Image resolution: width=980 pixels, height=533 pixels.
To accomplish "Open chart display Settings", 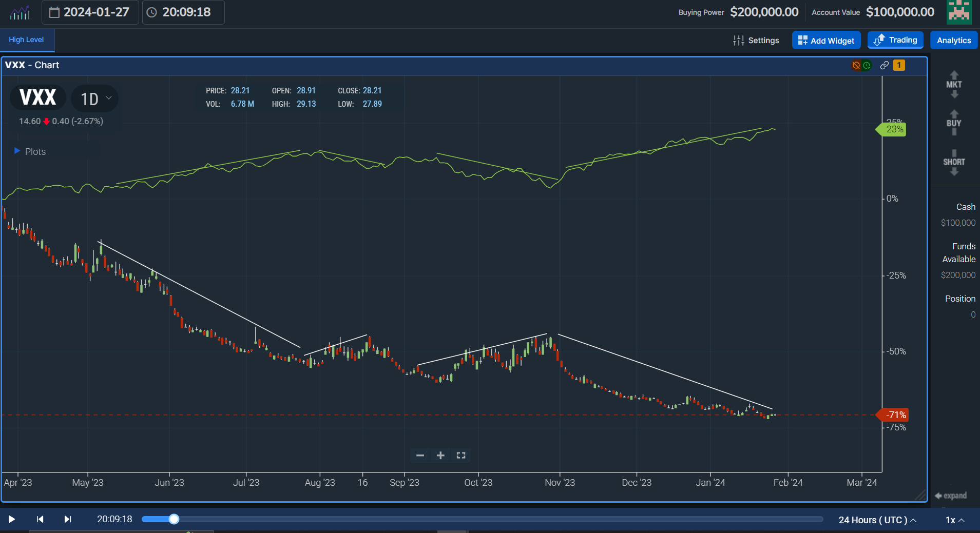I will tap(757, 40).
